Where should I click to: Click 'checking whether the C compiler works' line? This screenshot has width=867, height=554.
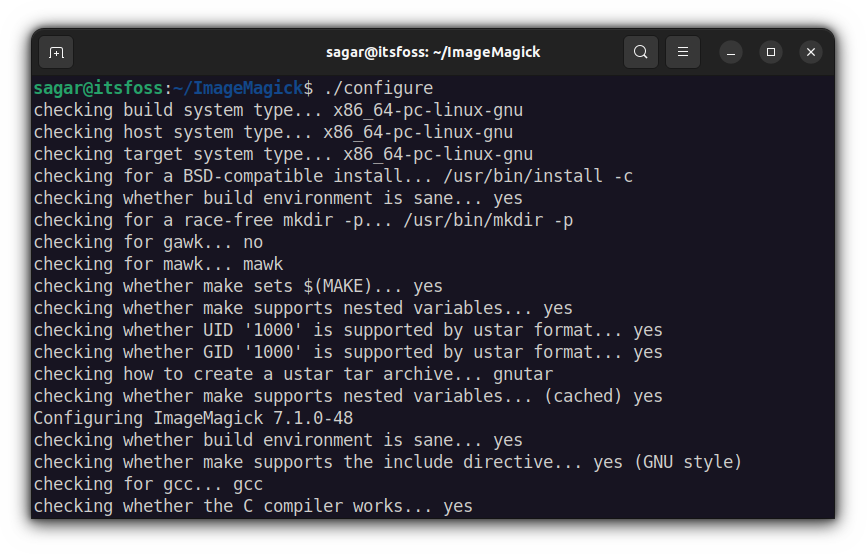252,506
